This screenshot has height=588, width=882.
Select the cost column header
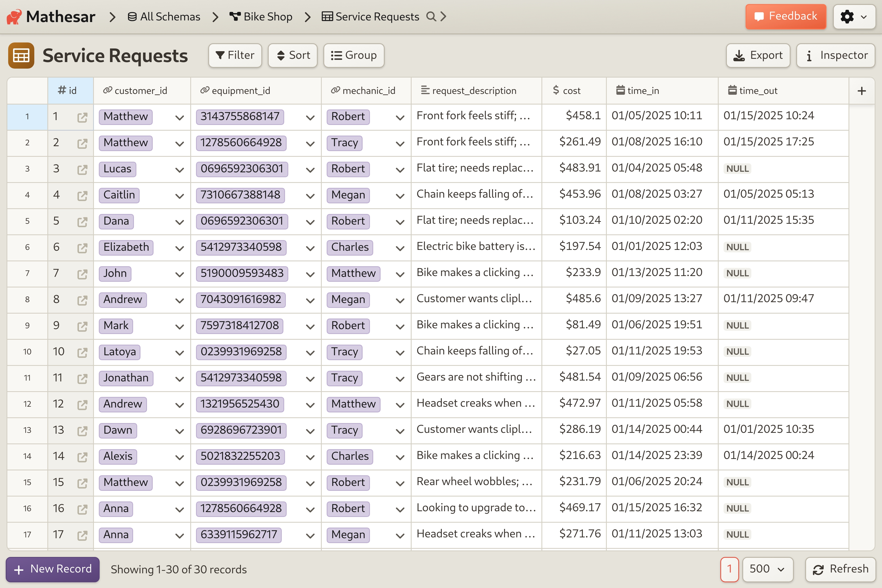pyautogui.click(x=574, y=91)
